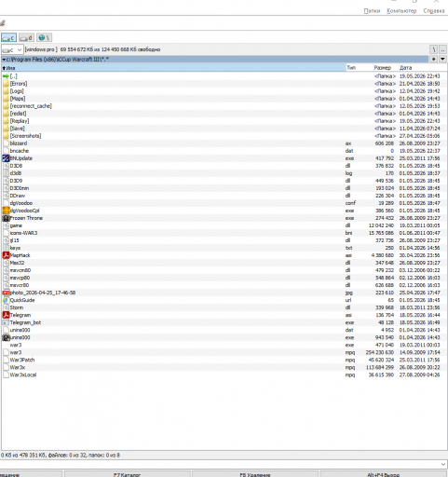Select the bncache dat file

coord(224,151)
